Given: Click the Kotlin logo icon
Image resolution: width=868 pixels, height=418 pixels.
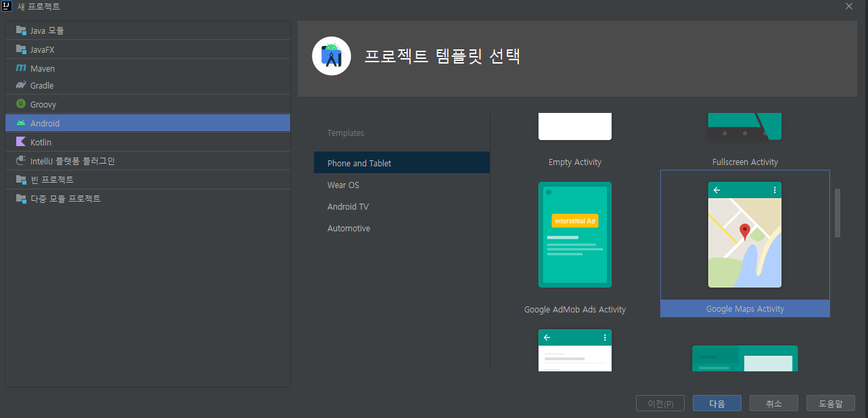Looking at the screenshot, I should 21,142.
